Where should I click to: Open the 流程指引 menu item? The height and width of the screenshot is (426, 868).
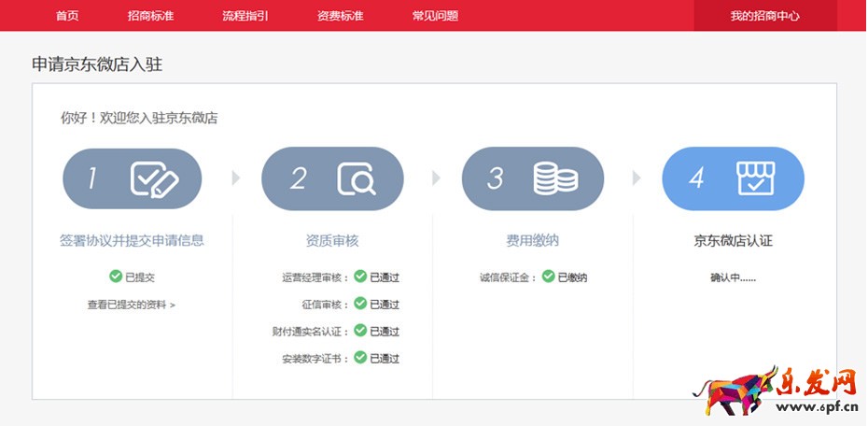pos(245,16)
